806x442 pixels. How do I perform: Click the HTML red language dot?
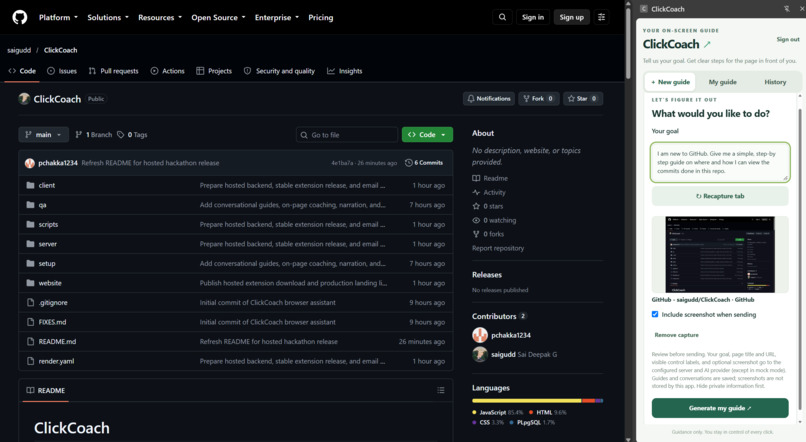(531, 412)
